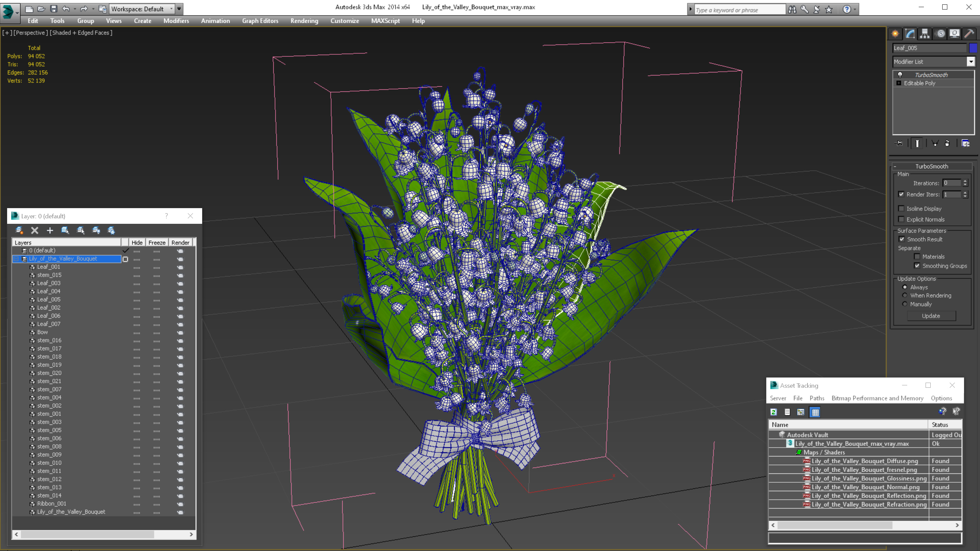Click the Create New Layer icon
This screenshot has height=551, width=980.
(19, 230)
